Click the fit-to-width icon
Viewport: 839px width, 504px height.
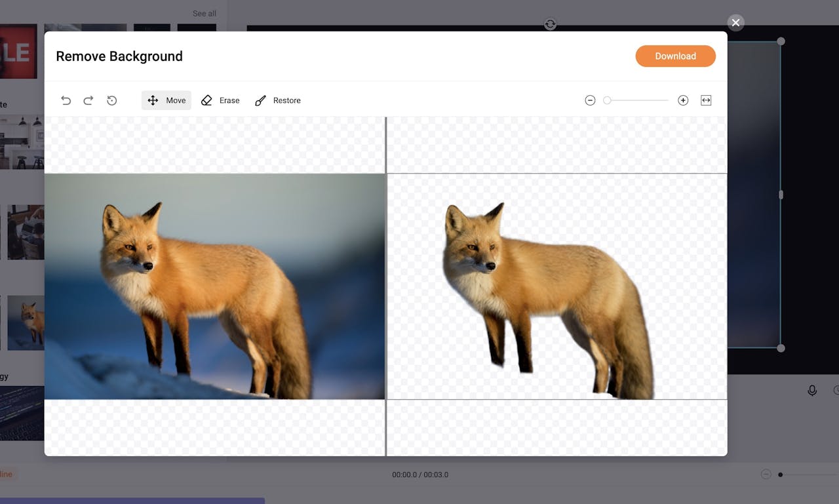(x=706, y=100)
